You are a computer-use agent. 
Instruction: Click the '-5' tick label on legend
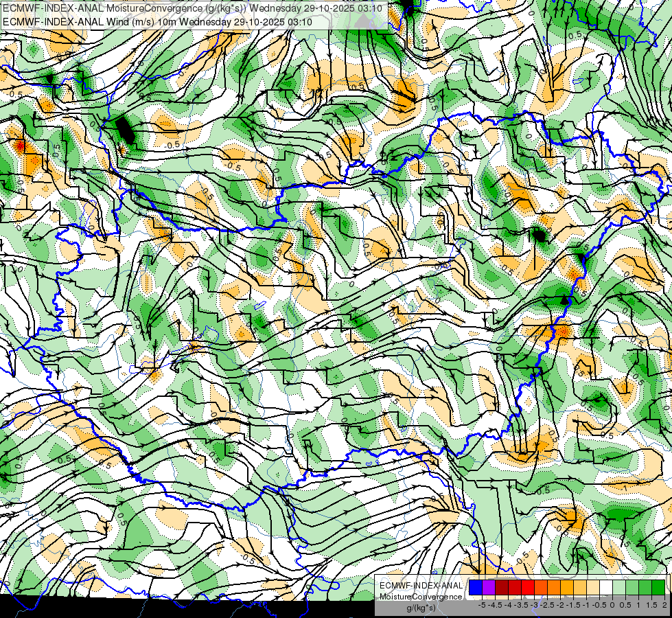tap(482, 605)
